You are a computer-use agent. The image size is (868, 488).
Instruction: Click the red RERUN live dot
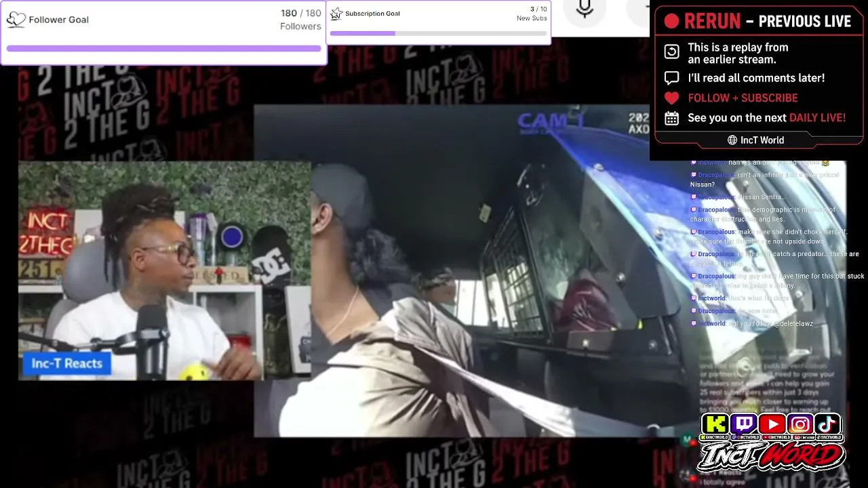(671, 22)
